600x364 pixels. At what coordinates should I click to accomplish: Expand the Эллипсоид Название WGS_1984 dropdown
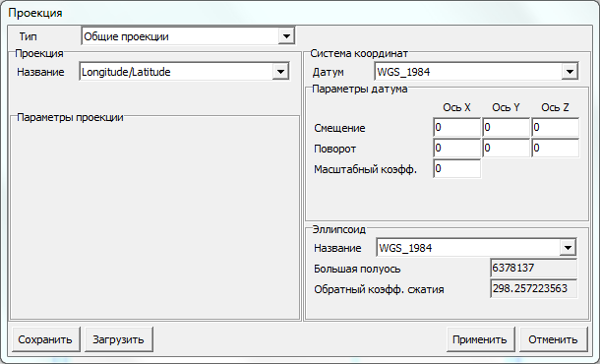coord(568,248)
